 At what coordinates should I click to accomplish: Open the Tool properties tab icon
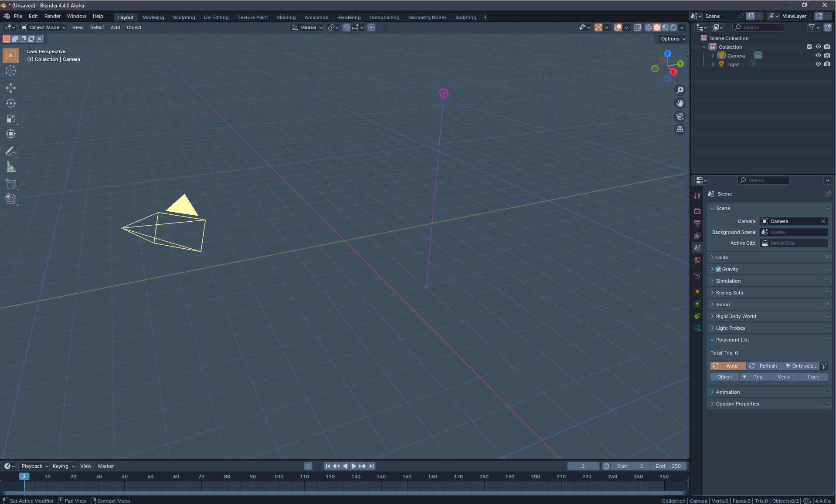(x=697, y=196)
